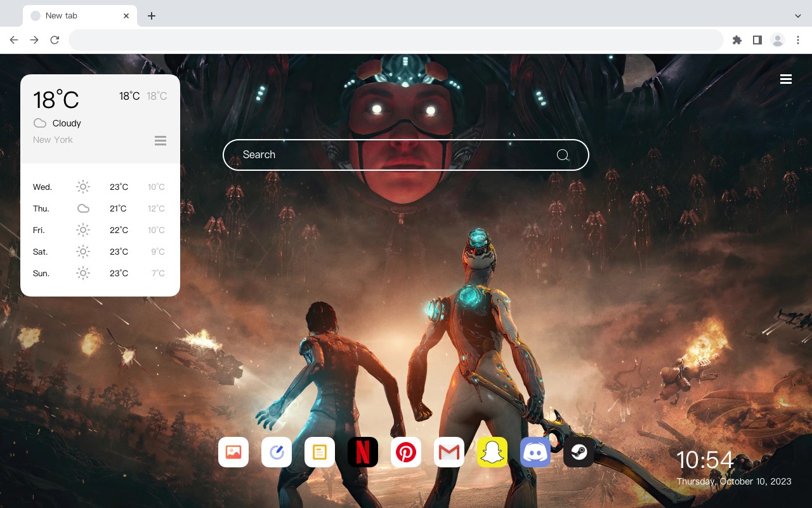Close the New tab tab

pos(127,16)
